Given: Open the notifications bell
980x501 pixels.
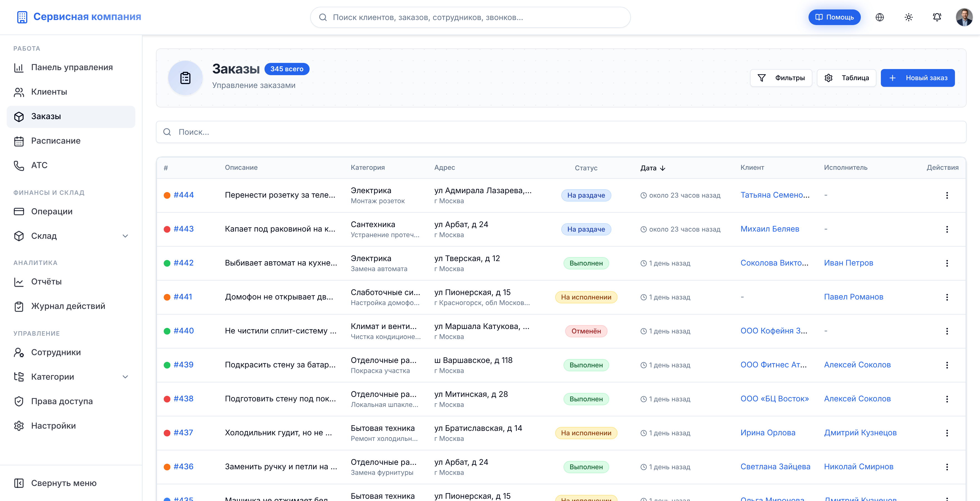Looking at the screenshot, I should pyautogui.click(x=937, y=17).
